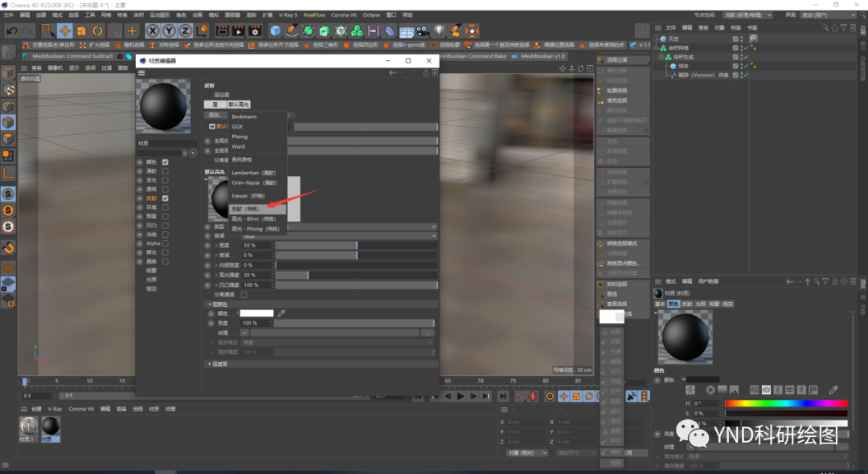The image size is (868, 474).
Task: Open the Edit Render Settings clapperboard with gear
Action: (256, 31)
